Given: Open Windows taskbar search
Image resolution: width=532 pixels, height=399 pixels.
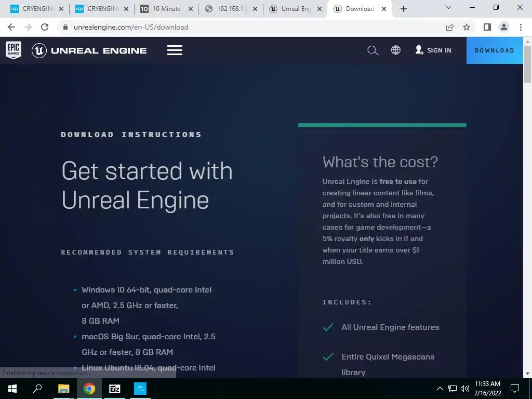Looking at the screenshot, I should [37, 389].
